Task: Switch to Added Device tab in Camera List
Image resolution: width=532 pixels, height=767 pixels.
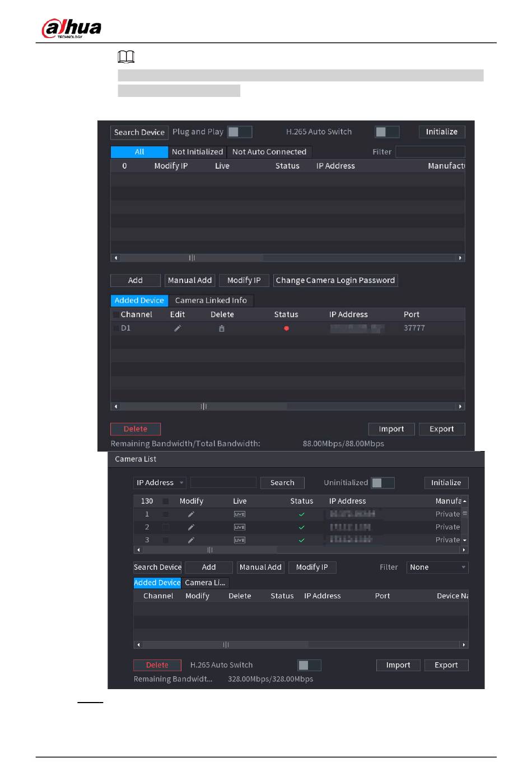Action: tap(157, 583)
